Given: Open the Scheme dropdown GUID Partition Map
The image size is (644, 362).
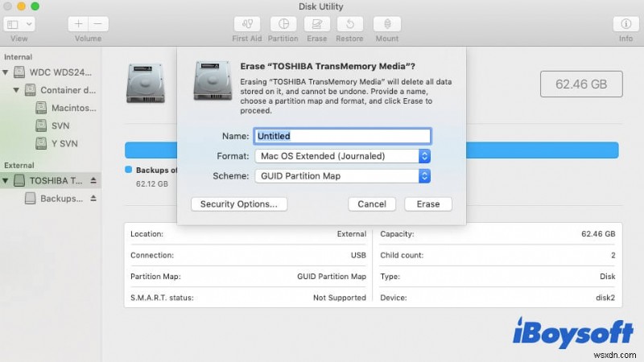Looking at the screenshot, I should pos(342,176).
